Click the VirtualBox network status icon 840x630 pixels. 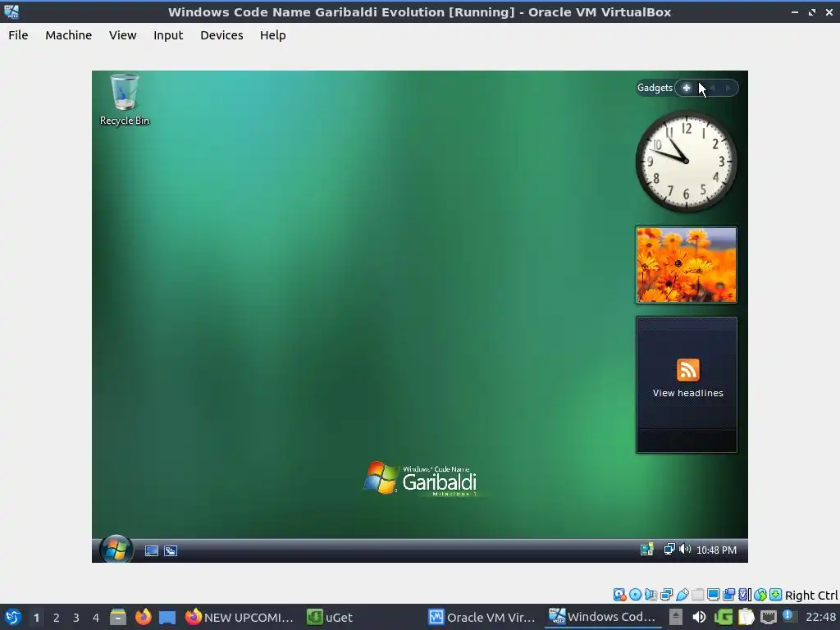coord(666,595)
